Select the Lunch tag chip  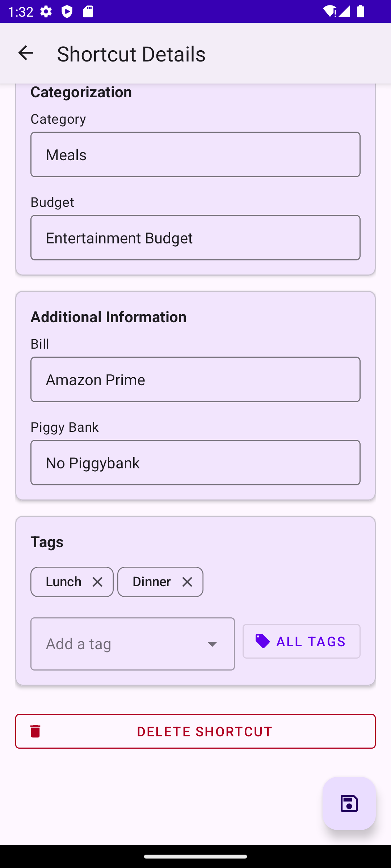click(63, 582)
